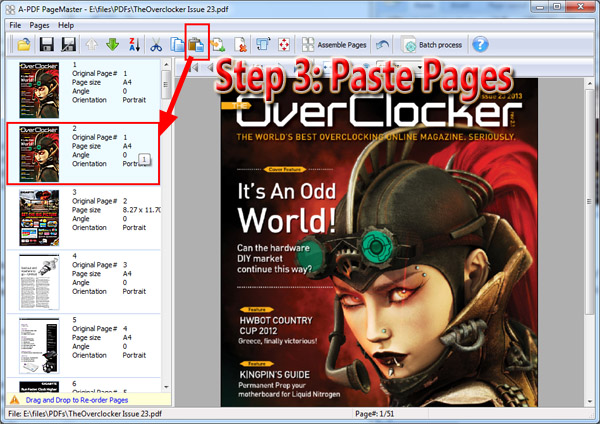Click the previewed magazine cover page

[x=379, y=243]
